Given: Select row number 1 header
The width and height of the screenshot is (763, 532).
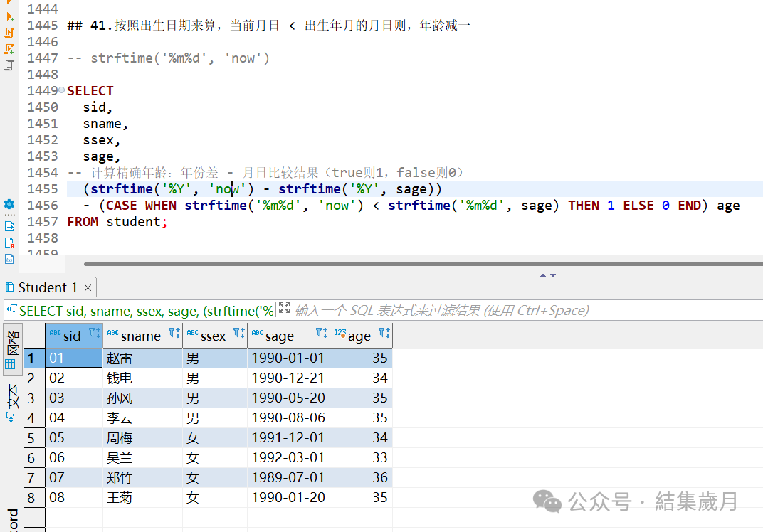Looking at the screenshot, I should click(x=34, y=358).
